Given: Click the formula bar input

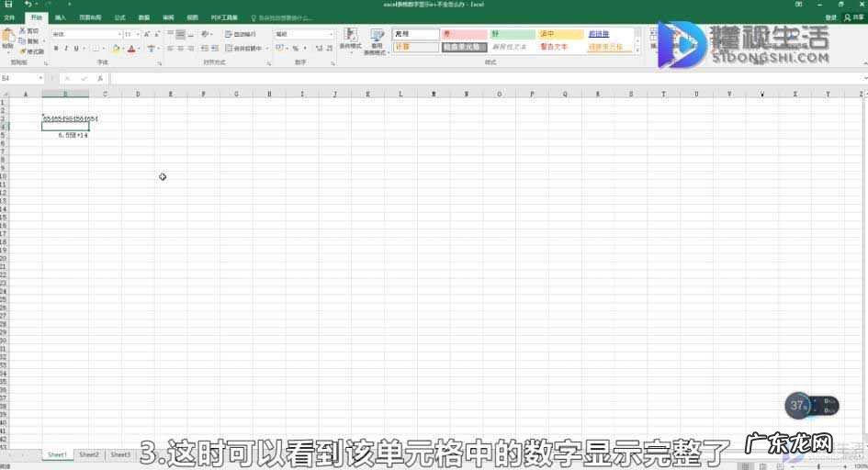Looking at the screenshot, I should tap(487, 79).
